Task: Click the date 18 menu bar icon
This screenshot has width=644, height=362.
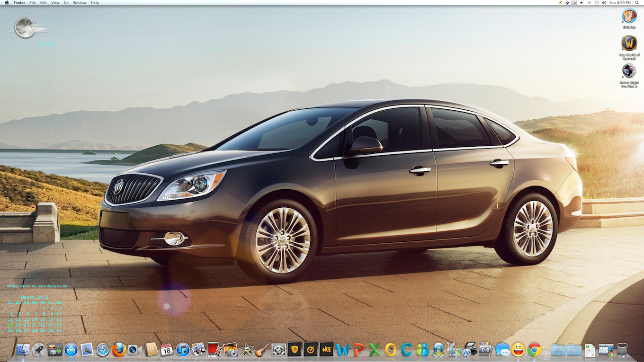Action: [x=574, y=3]
